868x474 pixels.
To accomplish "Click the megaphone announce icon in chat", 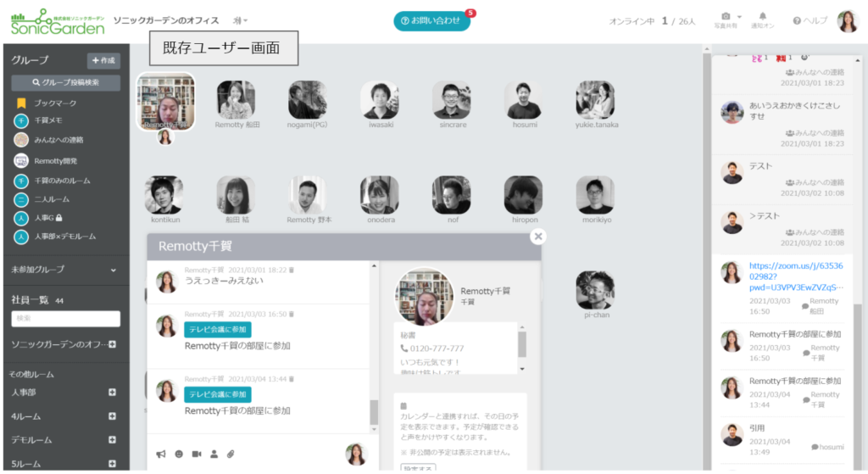I will point(160,454).
